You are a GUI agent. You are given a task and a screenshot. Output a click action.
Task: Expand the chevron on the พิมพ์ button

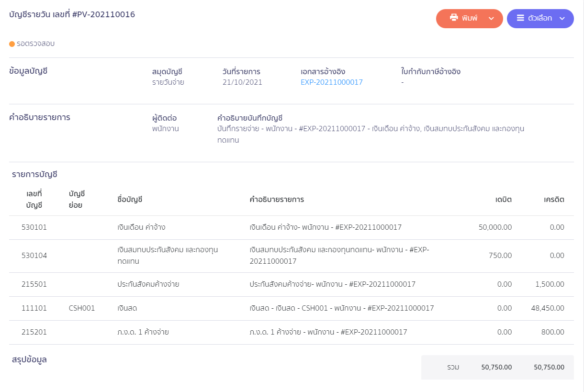(491, 19)
